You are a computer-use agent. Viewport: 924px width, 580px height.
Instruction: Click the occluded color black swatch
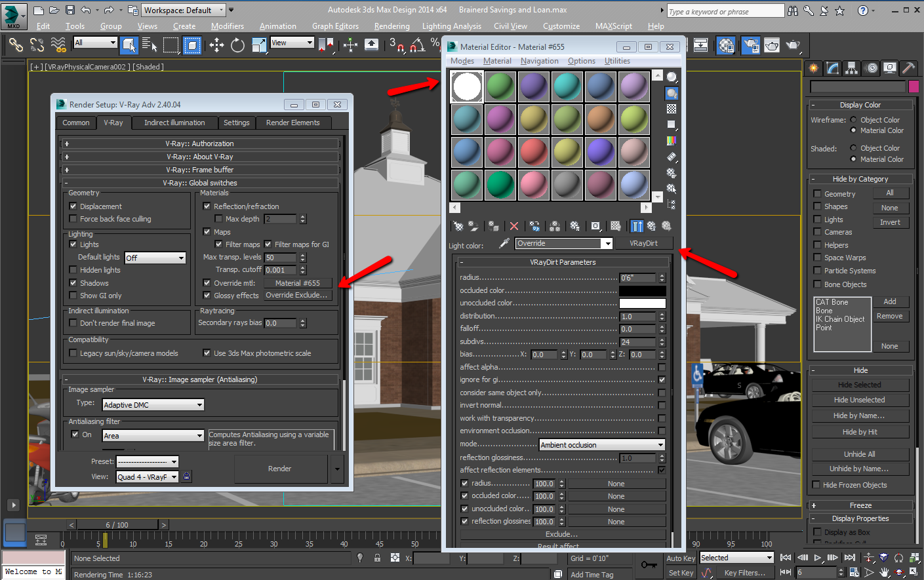(x=643, y=291)
